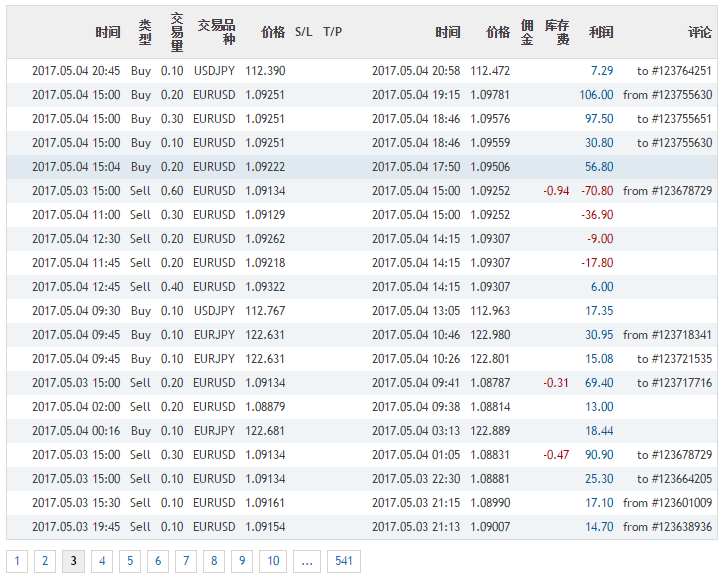Click open time 2017.05.04 00:16

pos(76,431)
